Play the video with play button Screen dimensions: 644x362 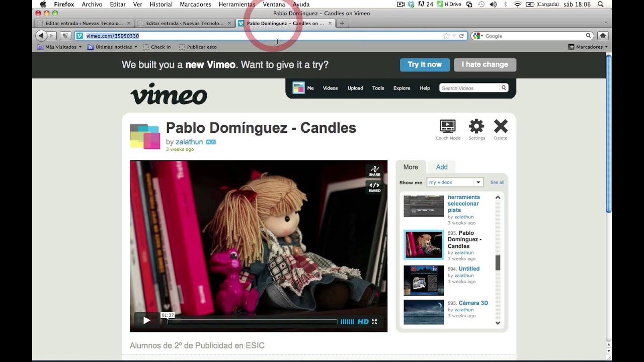pos(146,321)
